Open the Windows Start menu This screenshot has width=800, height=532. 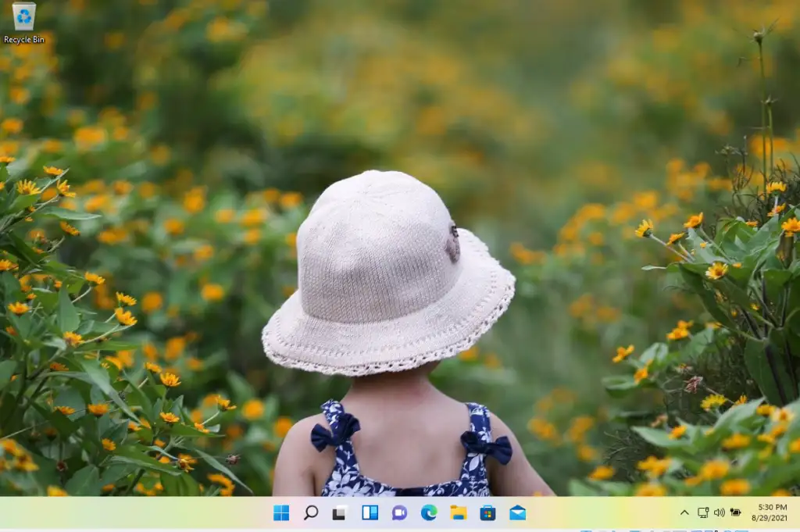[x=281, y=513]
